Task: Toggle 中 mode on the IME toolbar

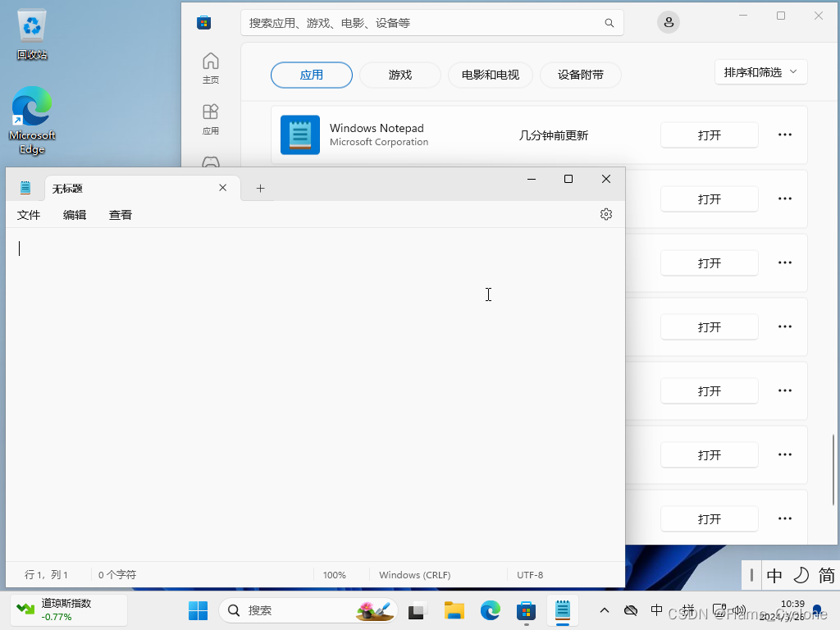Action: pos(774,575)
